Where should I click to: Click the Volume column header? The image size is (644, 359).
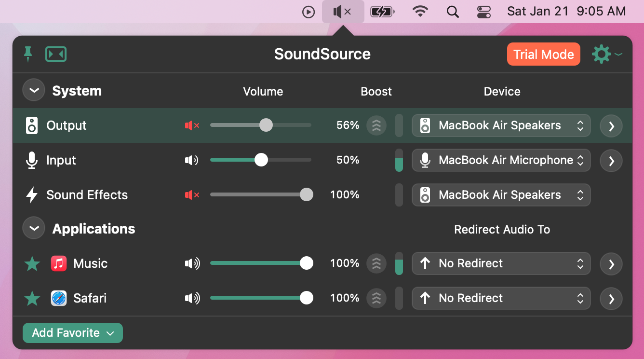(263, 92)
